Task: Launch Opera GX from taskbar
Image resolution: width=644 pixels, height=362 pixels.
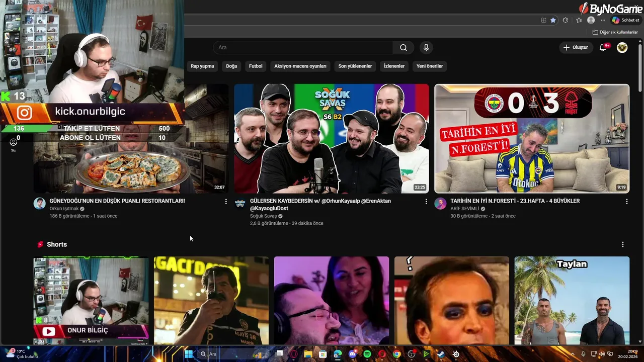Action: [294, 354]
